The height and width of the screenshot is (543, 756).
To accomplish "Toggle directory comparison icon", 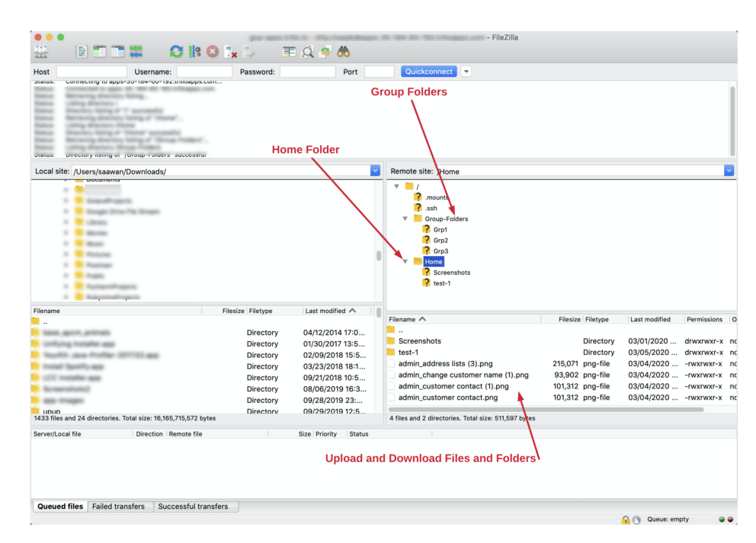I will tap(308, 52).
